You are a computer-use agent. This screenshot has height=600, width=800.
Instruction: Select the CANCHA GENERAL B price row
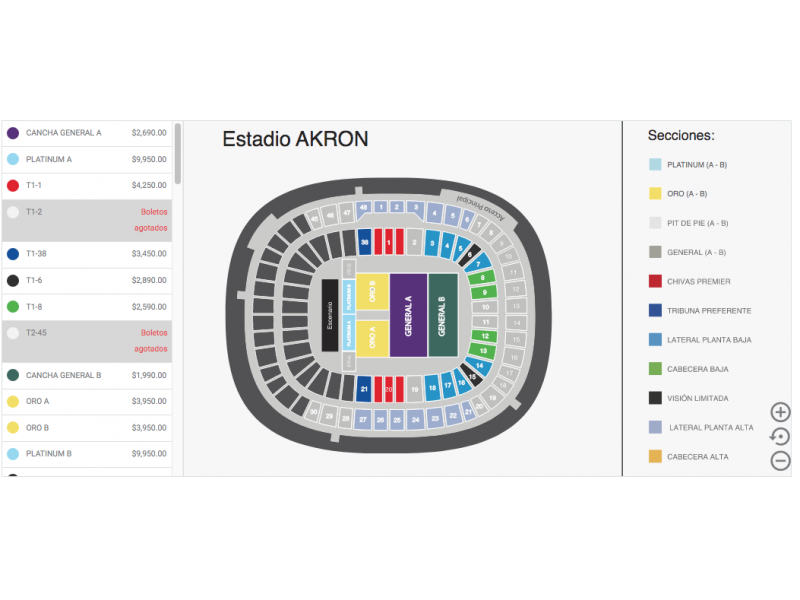87,376
